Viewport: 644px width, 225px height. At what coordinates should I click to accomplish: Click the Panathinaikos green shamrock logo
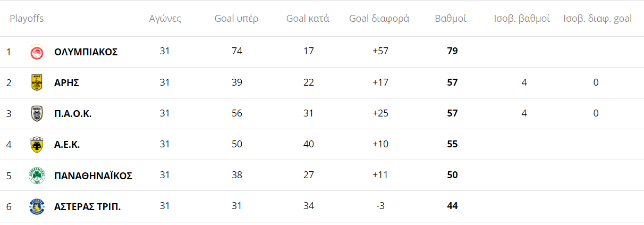tap(37, 175)
